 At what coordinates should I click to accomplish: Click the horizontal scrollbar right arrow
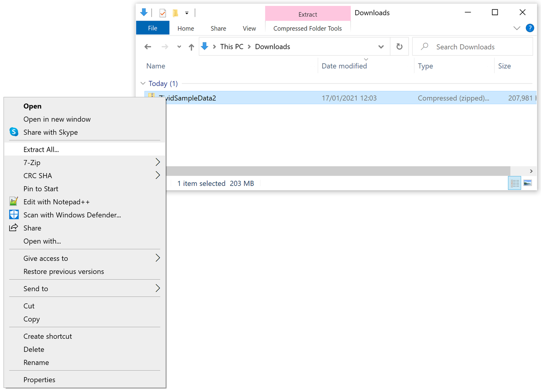click(x=531, y=171)
